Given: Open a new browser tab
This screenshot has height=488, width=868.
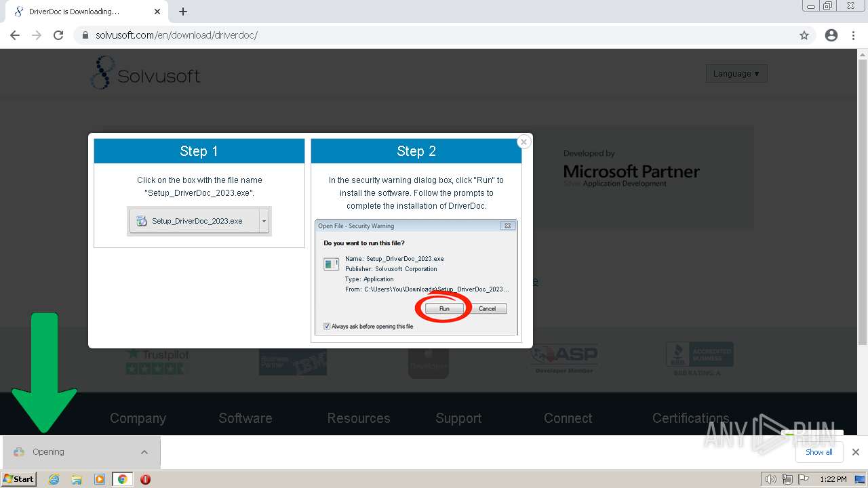Looking at the screenshot, I should tap(183, 12).
